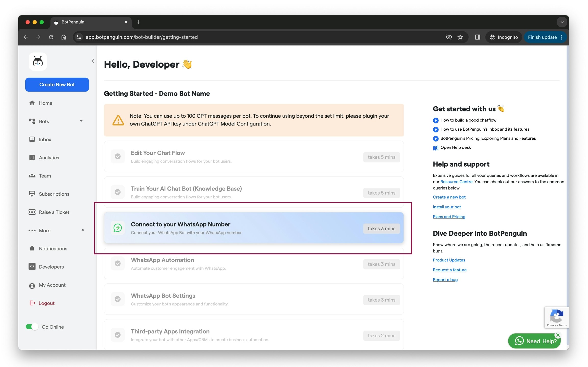Click the green WhatsApp arrow icon

point(118,228)
